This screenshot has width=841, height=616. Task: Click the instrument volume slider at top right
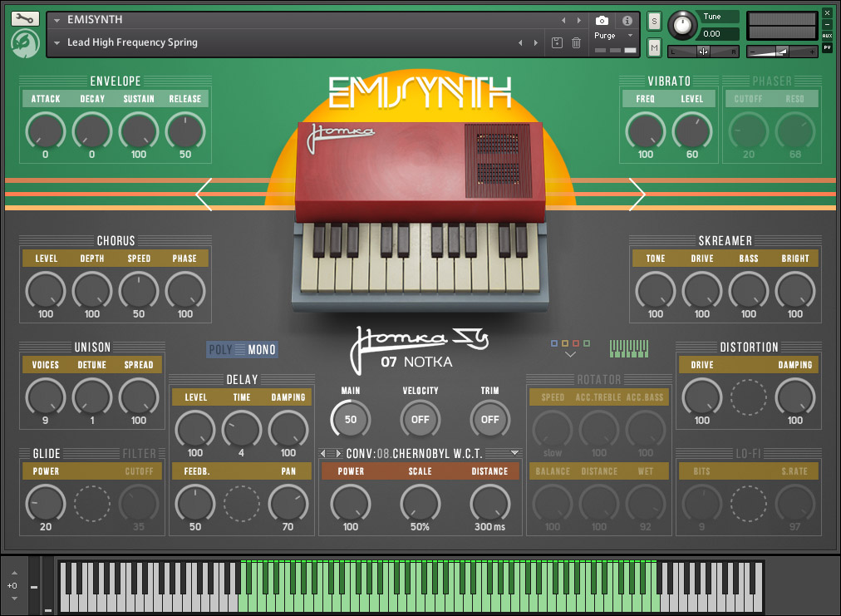pos(781,52)
